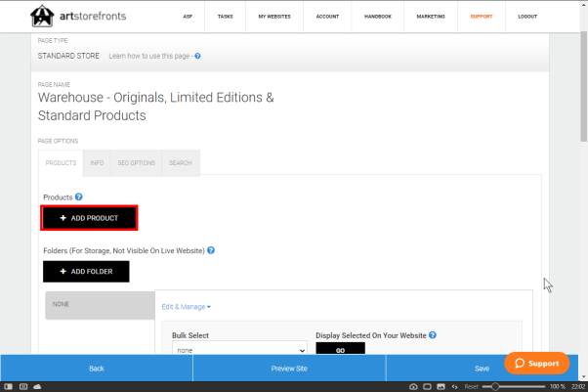Click the image toggle icon in status bar
Viewport: 588px width, 392px height.
click(441, 386)
